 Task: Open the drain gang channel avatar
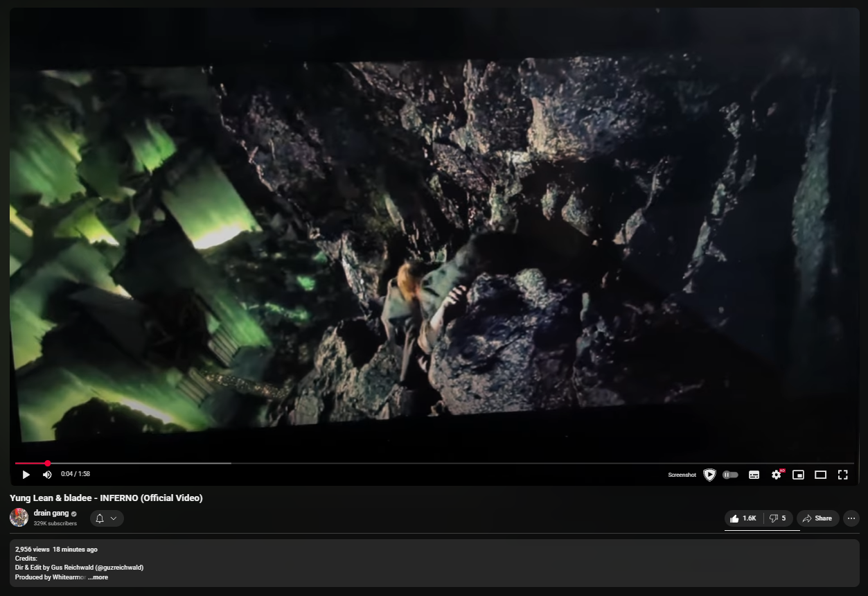tap(19, 517)
